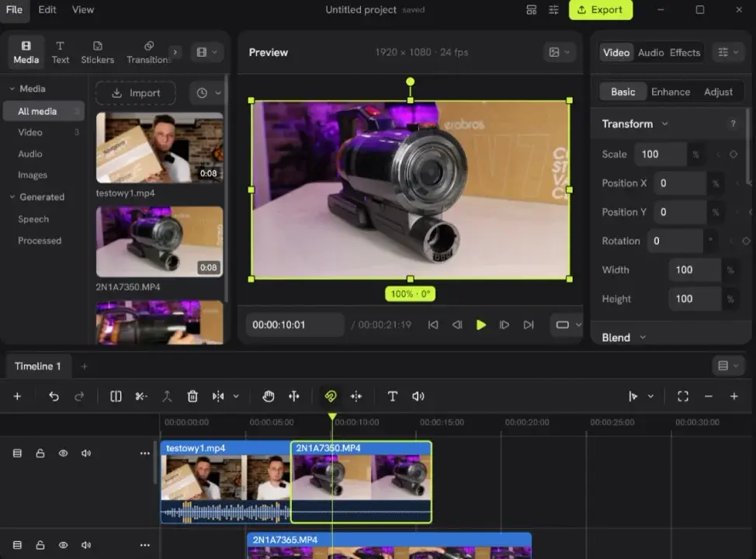The height and width of the screenshot is (559, 756).
Task: Open the Stickers panel tab
Action: click(97, 53)
